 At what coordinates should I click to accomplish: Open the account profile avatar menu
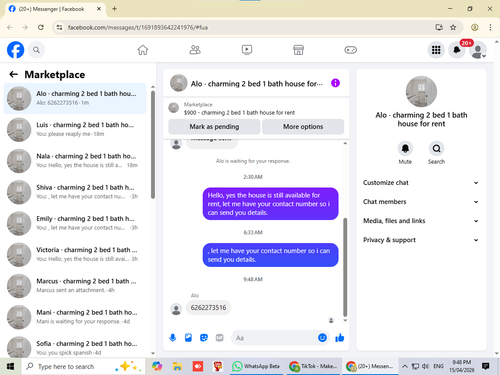[x=478, y=50]
